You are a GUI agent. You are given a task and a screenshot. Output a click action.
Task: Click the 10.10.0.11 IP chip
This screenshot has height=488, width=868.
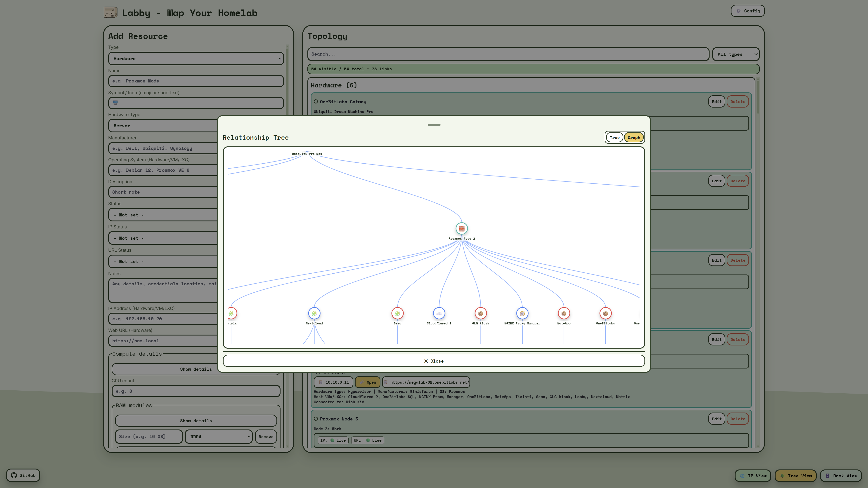coord(333,382)
